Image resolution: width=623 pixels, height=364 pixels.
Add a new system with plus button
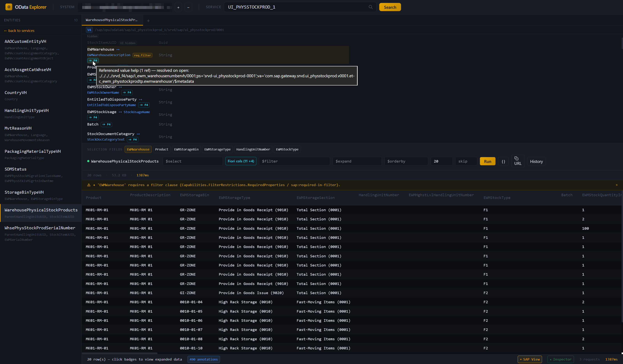click(x=178, y=7)
